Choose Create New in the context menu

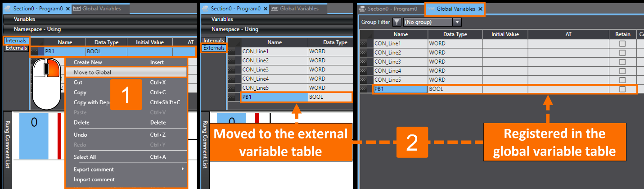coord(126,62)
